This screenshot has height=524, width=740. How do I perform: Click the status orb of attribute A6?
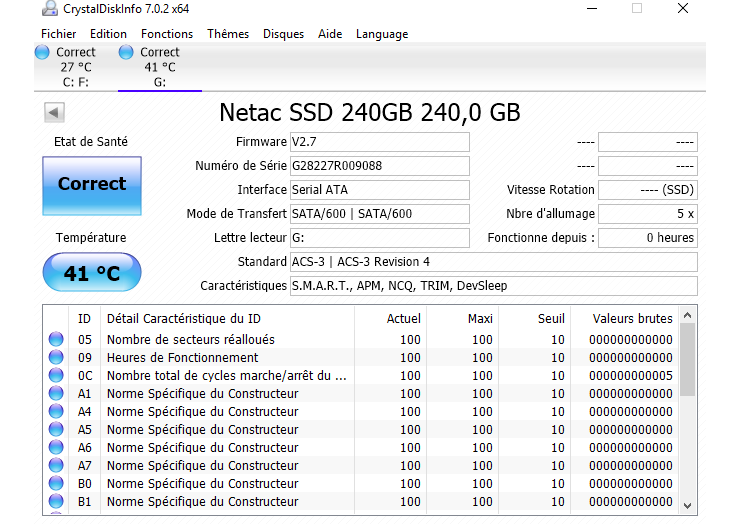(56, 447)
